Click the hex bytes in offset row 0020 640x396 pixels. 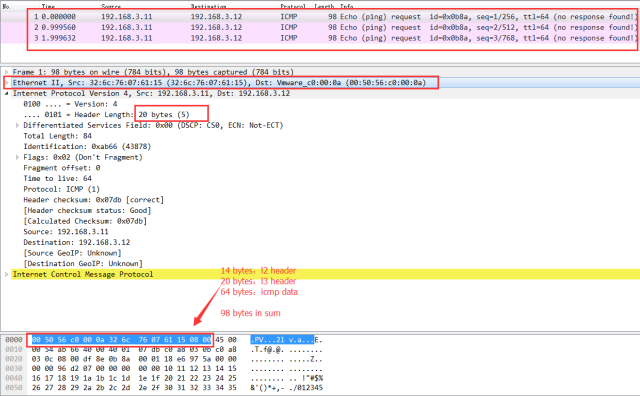point(134,359)
